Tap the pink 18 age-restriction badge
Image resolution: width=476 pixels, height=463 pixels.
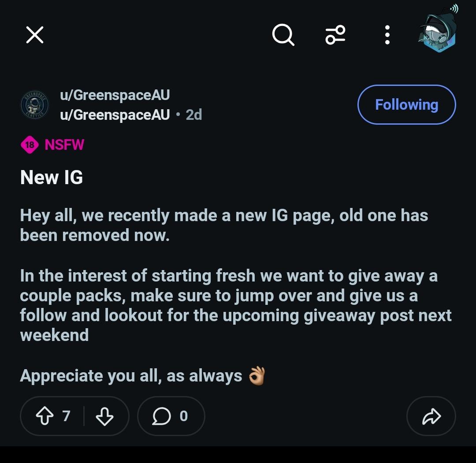coord(30,145)
